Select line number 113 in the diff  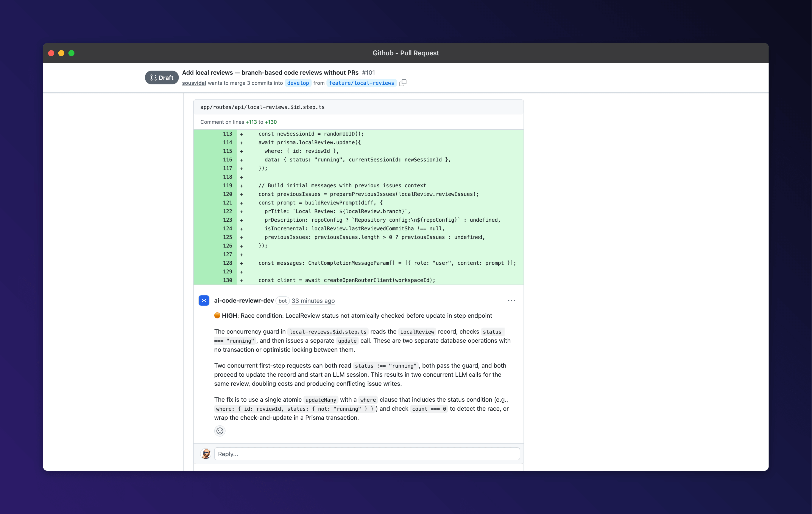pos(228,134)
